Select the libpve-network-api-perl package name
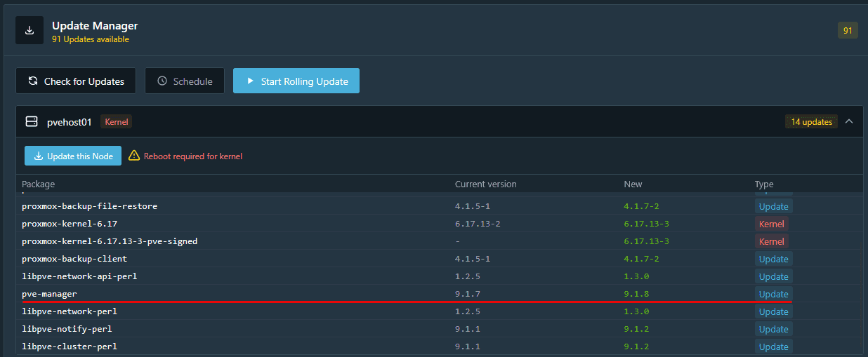Image resolution: width=868 pixels, height=357 pixels. (x=79, y=276)
